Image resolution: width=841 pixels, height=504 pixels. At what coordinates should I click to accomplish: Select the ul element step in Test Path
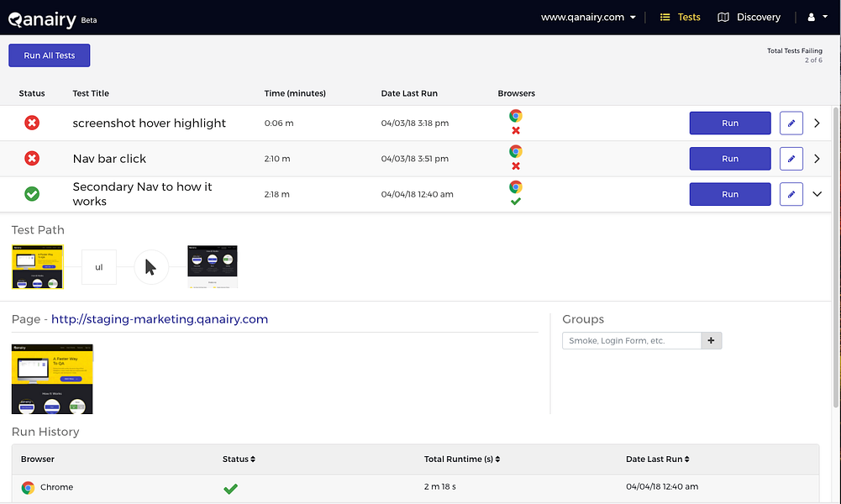(98, 267)
